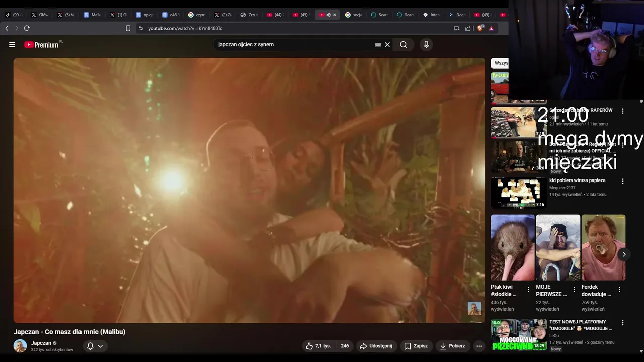This screenshot has height=362, width=644.
Task: Switch to the 'Deep' tab
Action: click(458, 15)
